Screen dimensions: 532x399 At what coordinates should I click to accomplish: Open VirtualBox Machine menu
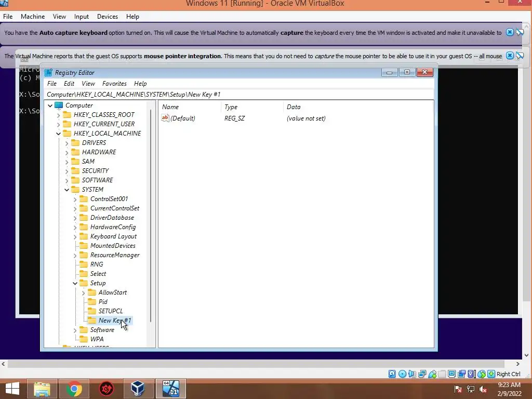(33, 16)
